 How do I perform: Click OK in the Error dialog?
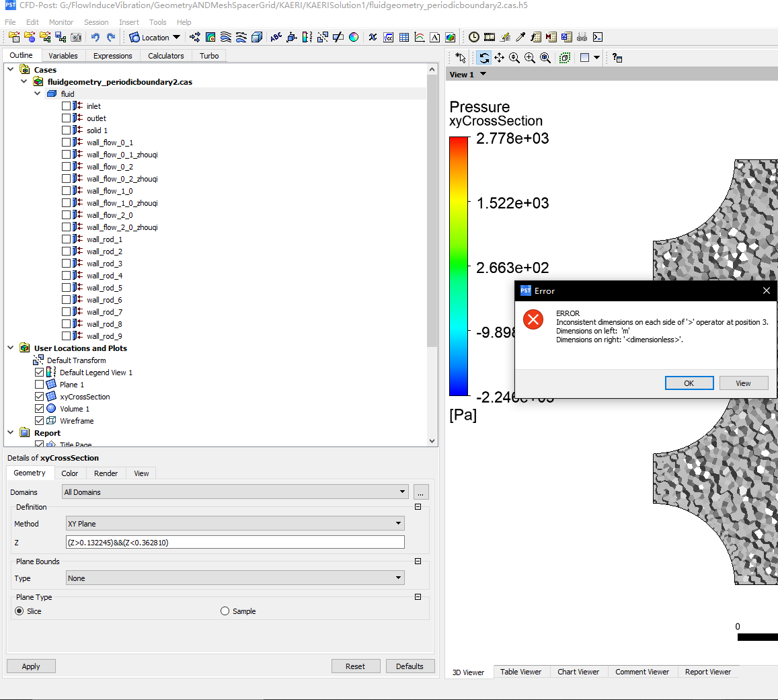click(x=689, y=383)
